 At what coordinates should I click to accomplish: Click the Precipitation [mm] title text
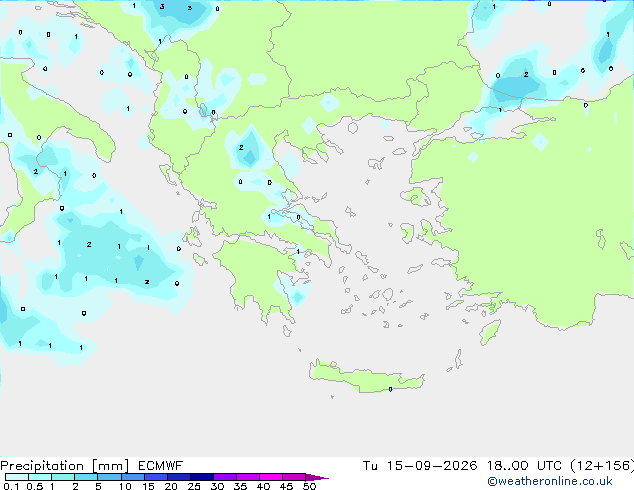pos(65,466)
